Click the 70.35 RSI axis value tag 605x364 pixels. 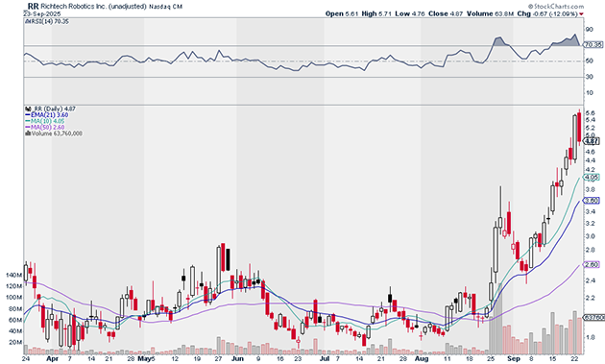[x=593, y=45]
